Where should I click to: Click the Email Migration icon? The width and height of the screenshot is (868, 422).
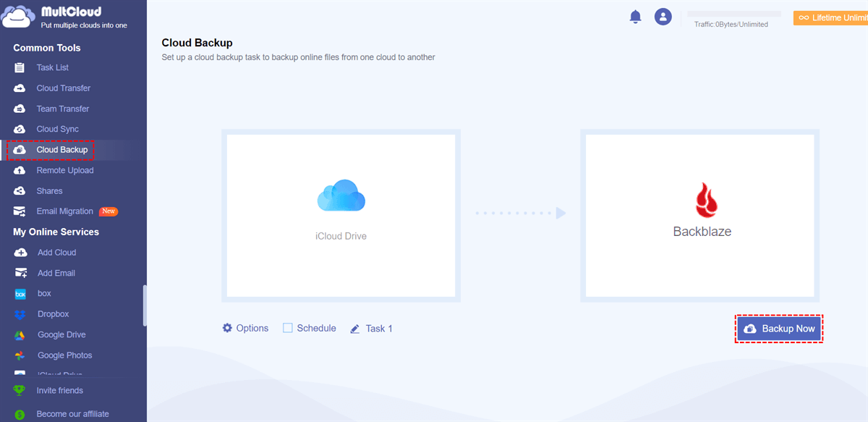tap(21, 211)
